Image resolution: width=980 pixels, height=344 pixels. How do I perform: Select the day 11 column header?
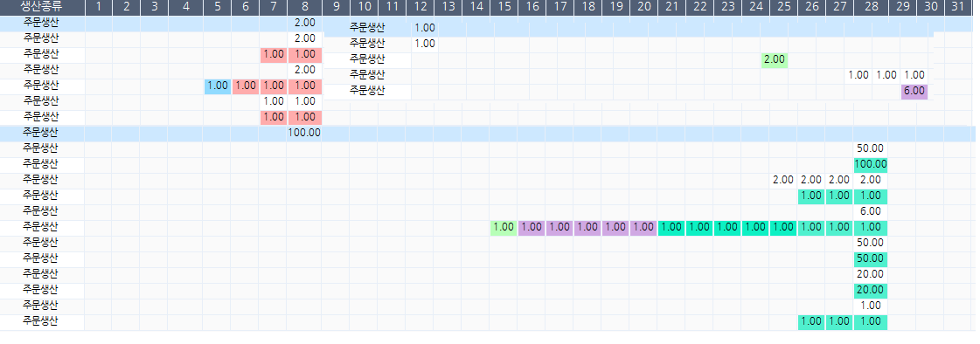coord(392,8)
